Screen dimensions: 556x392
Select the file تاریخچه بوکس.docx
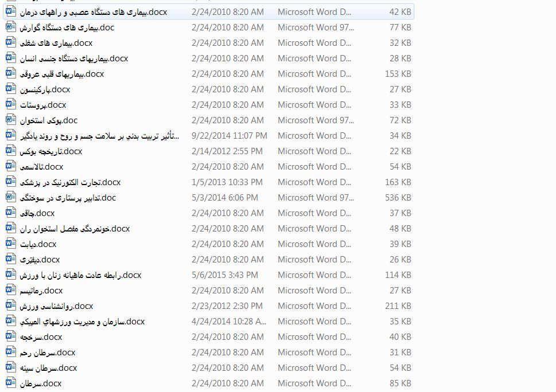pos(51,151)
